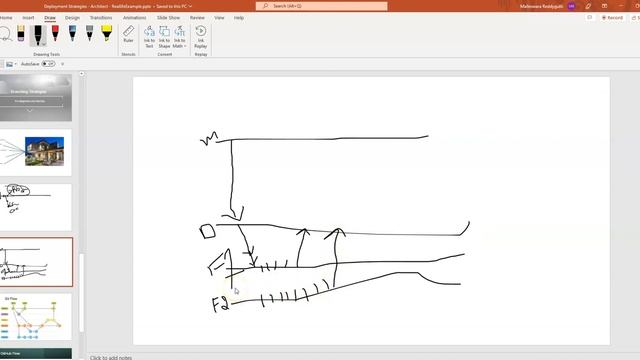Select the yellow highlighter
The height and width of the screenshot is (360, 640).
pyautogui.click(x=107, y=33)
